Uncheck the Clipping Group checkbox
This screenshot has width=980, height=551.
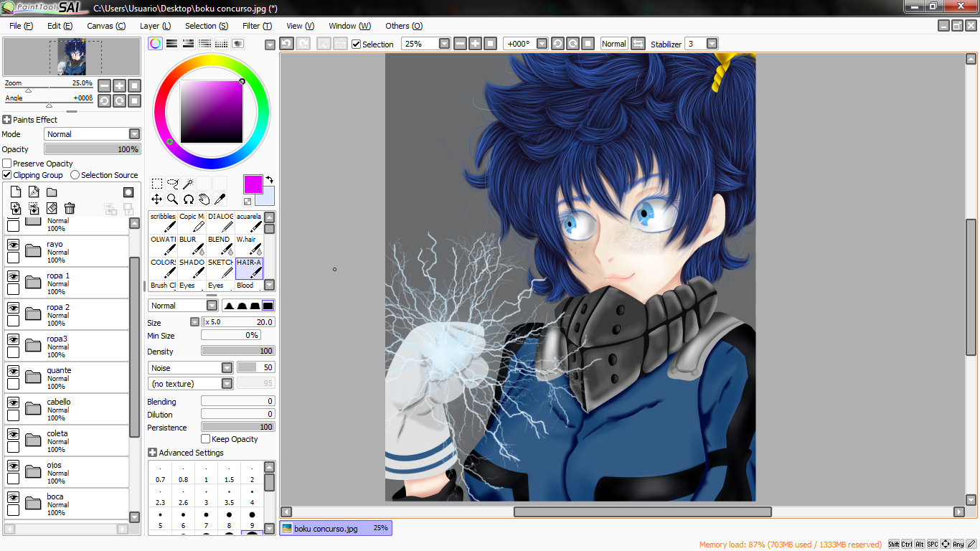[6, 175]
